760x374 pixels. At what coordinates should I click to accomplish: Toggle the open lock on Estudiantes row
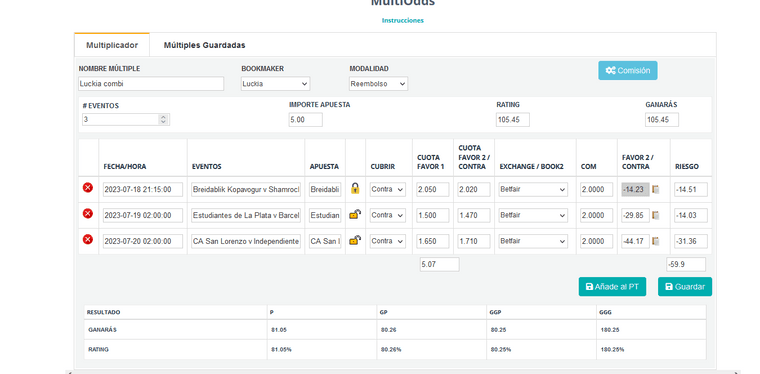[x=355, y=214]
